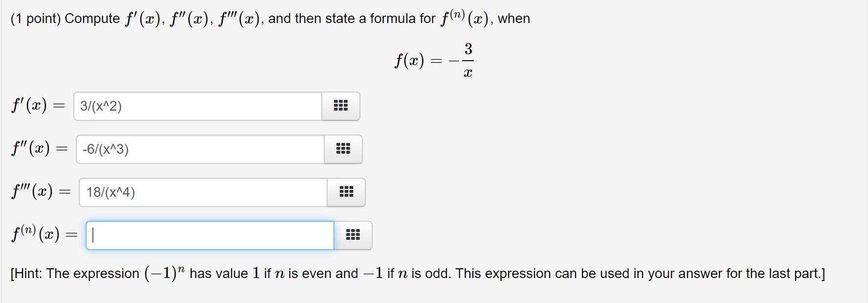868x303 pixels.
Task: Click the equation editor icon beside the third answer
Action: pos(347,192)
